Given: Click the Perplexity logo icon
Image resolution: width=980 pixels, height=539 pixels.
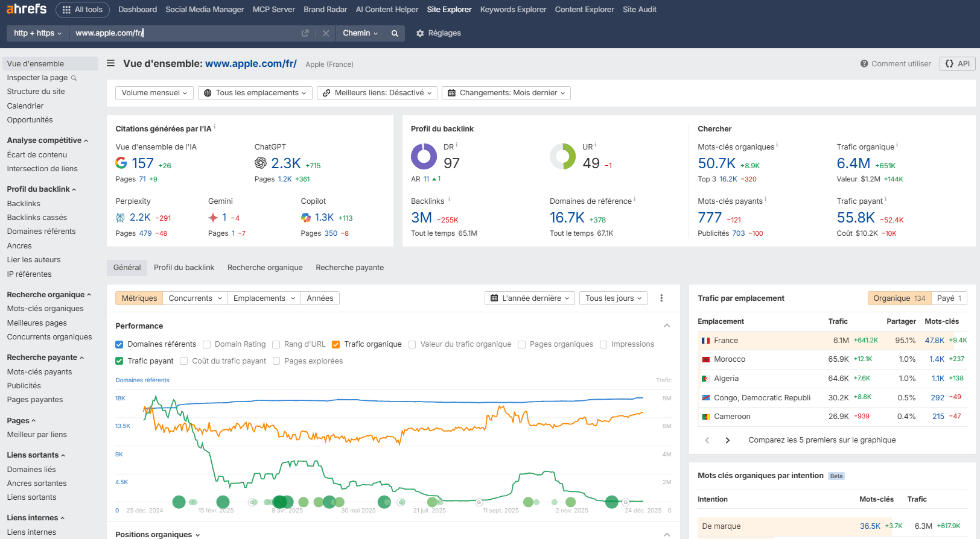Looking at the screenshot, I should click(120, 218).
